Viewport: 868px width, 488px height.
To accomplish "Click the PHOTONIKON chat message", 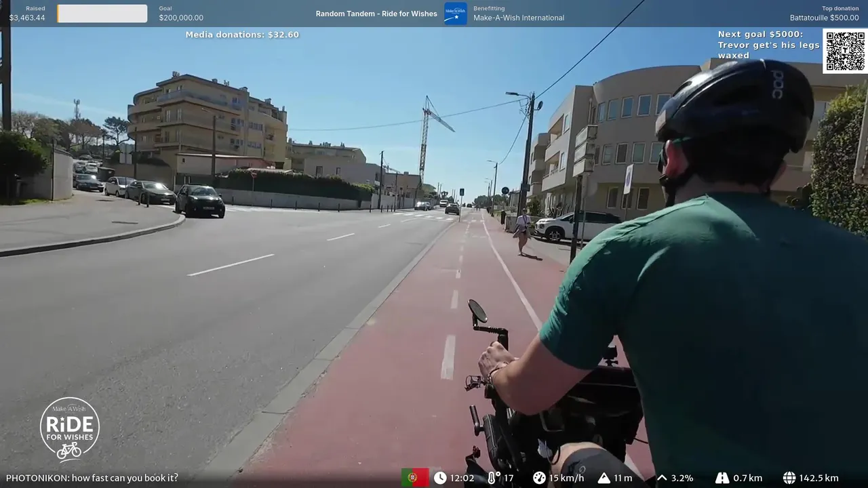I will pos(92,478).
